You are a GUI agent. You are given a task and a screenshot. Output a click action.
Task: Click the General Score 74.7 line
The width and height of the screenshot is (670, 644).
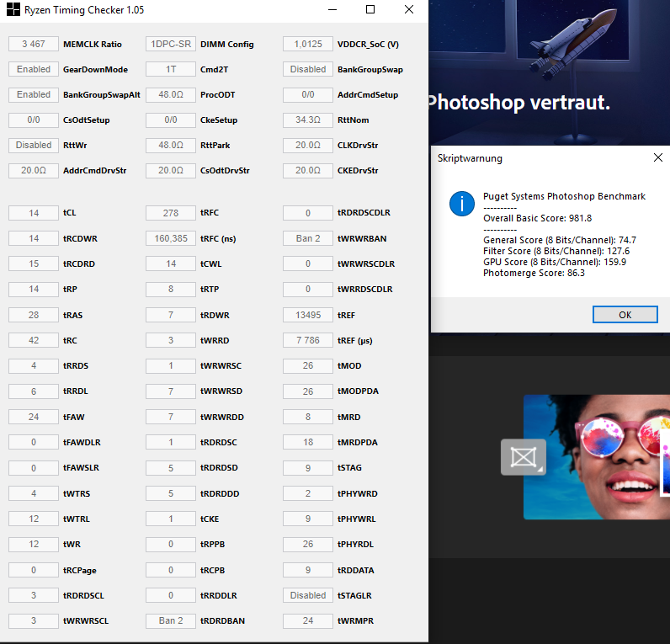tap(560, 240)
